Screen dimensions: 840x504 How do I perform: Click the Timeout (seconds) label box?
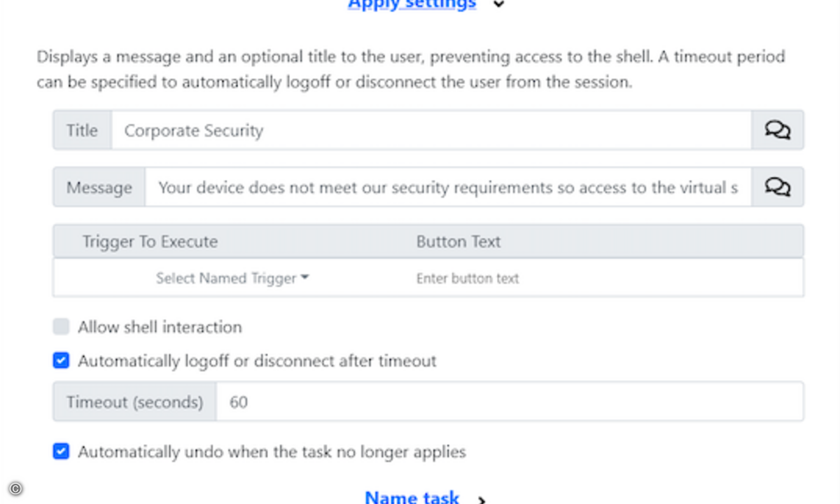134,402
